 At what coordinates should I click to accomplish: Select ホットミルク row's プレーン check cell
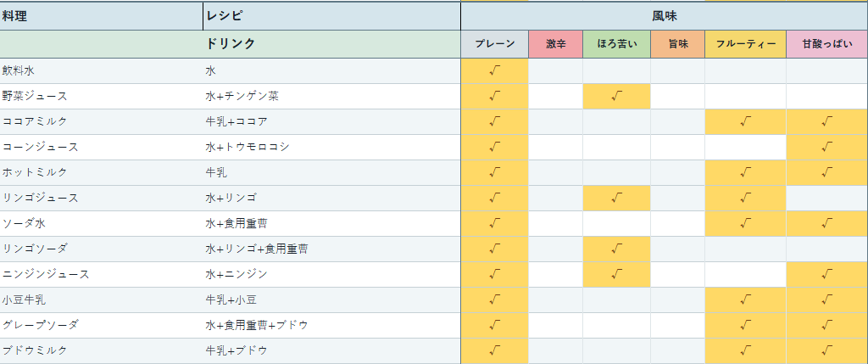[495, 173]
